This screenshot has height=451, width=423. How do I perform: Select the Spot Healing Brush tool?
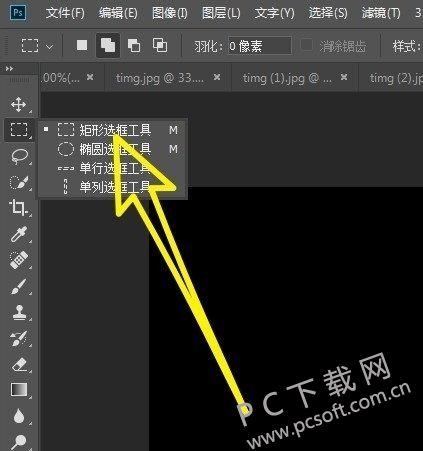tap(19, 260)
